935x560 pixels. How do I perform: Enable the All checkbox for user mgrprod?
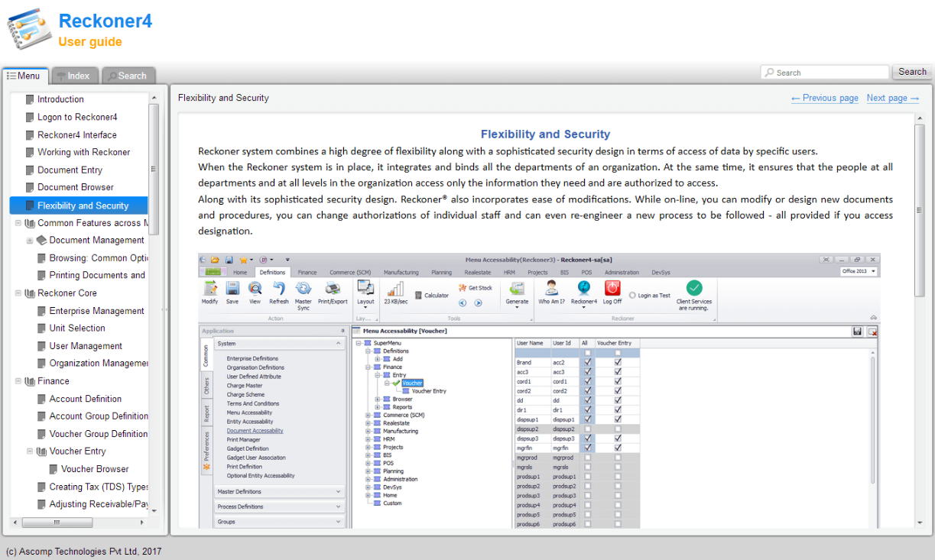click(587, 458)
